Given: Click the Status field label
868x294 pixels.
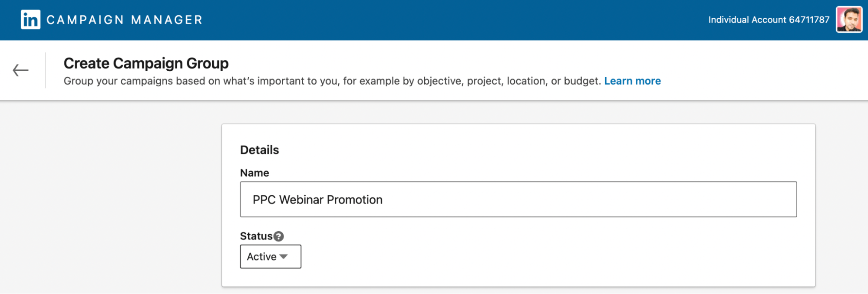Looking at the screenshot, I should tap(256, 236).
